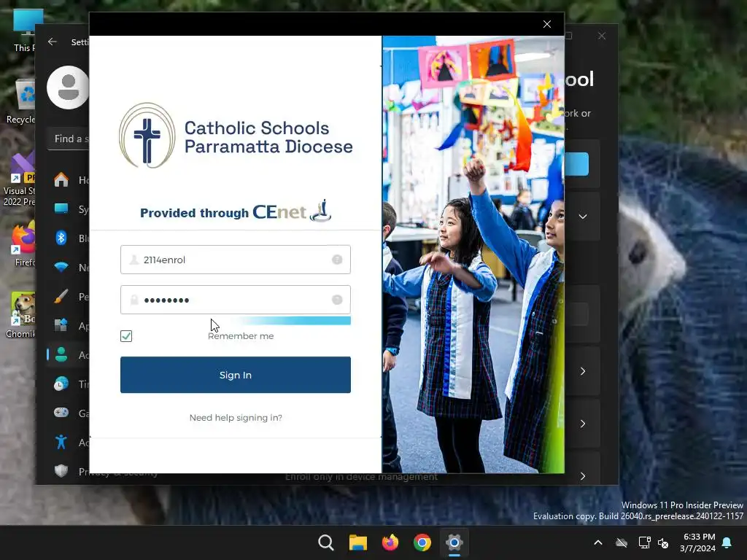747x560 pixels.
Task: Select the Recycle Bin desktop icon
Action: pyautogui.click(x=20, y=102)
